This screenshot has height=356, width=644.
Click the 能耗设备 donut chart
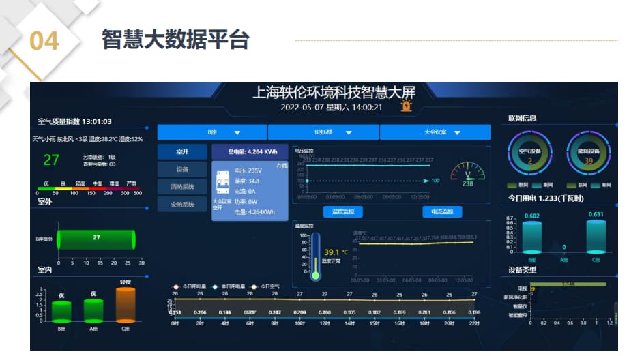589,153
